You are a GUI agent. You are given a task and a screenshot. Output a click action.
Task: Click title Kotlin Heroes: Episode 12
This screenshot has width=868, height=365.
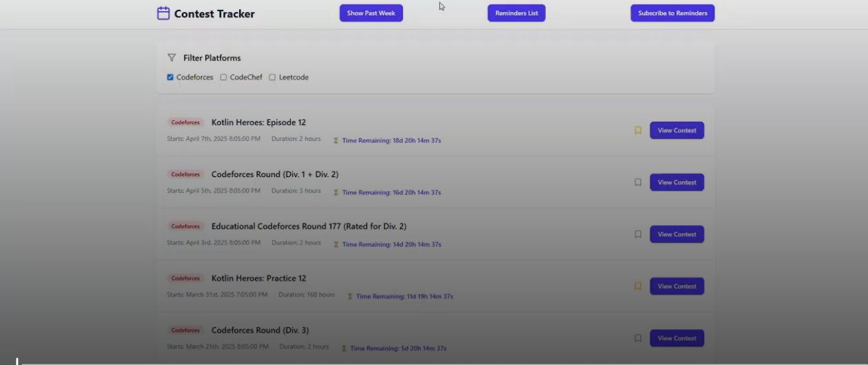pos(258,122)
